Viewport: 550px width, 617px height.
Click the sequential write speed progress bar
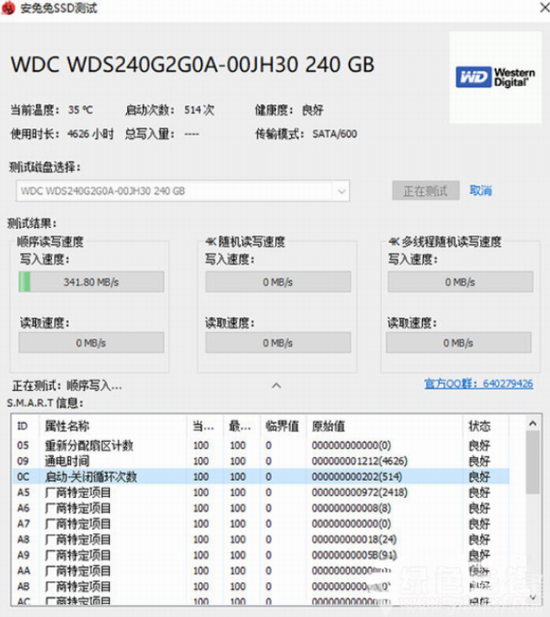point(91,282)
